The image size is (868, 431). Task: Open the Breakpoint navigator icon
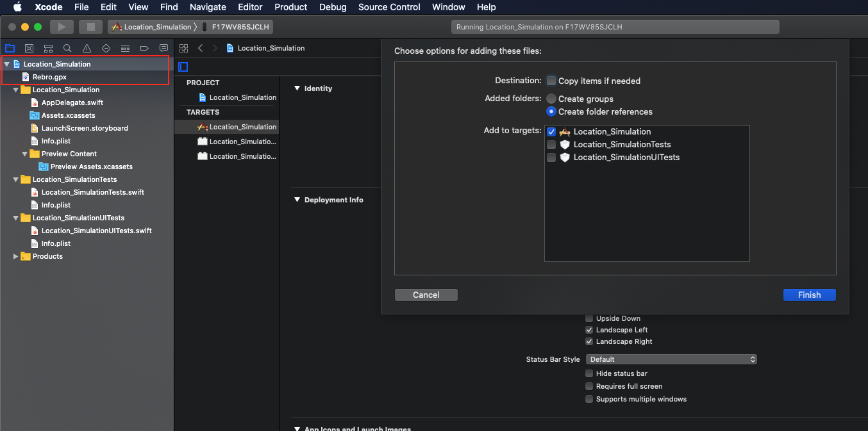click(x=144, y=48)
